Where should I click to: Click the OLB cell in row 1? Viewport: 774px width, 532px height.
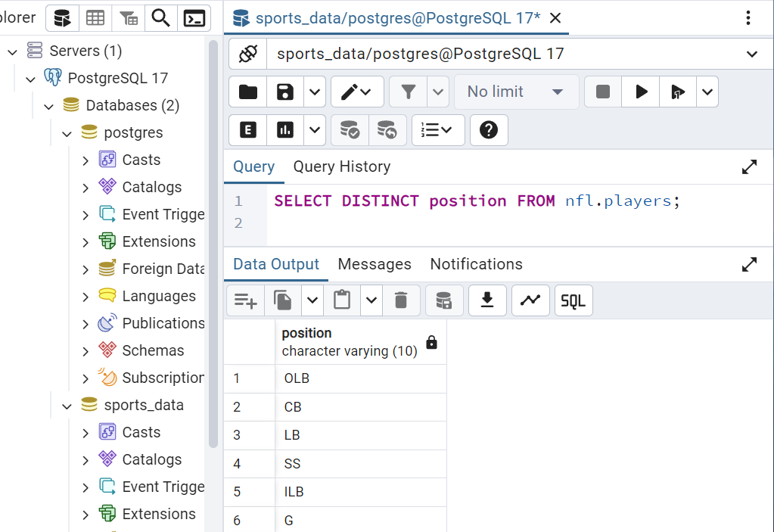pos(361,378)
